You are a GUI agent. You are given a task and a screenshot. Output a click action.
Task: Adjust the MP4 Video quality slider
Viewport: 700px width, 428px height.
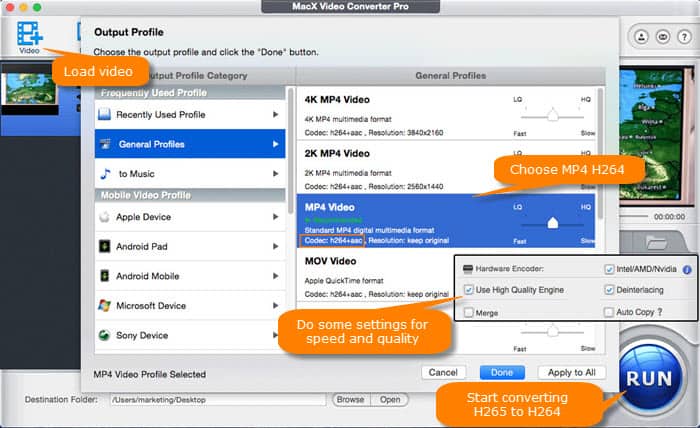(x=553, y=223)
